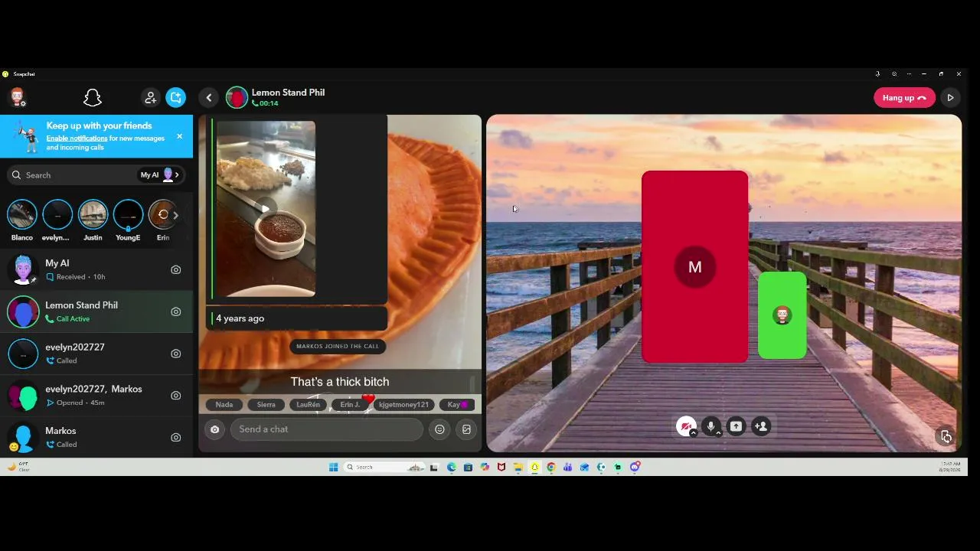980x551 pixels.
Task: Open Google Chrome from the taskbar
Action: (x=550, y=467)
